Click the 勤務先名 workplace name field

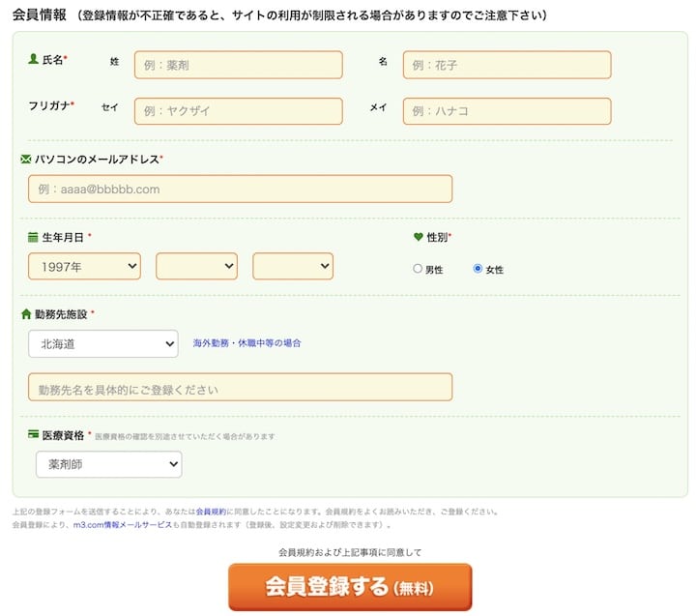coord(240,388)
